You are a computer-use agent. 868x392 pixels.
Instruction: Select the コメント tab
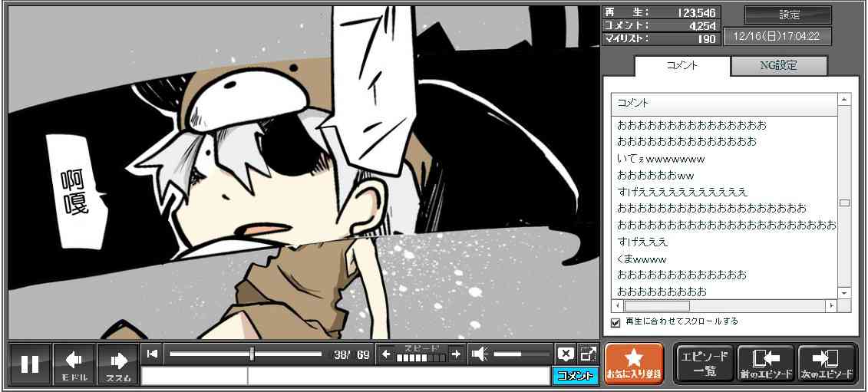[x=682, y=66]
